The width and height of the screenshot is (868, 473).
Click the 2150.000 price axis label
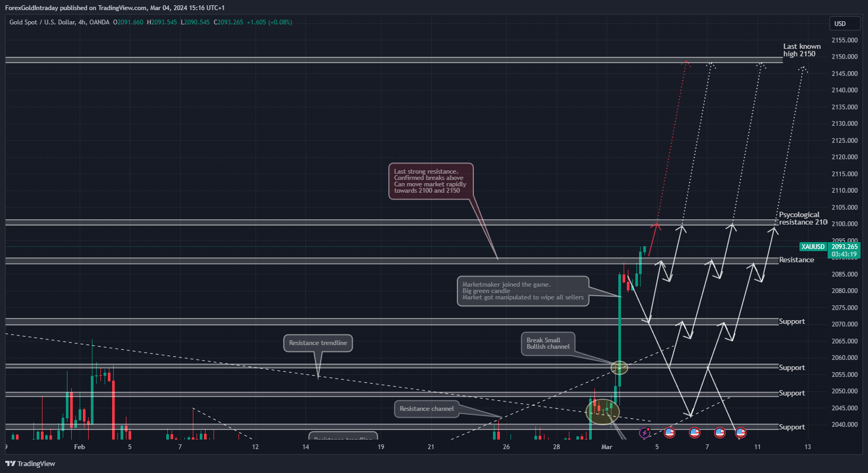tap(845, 57)
